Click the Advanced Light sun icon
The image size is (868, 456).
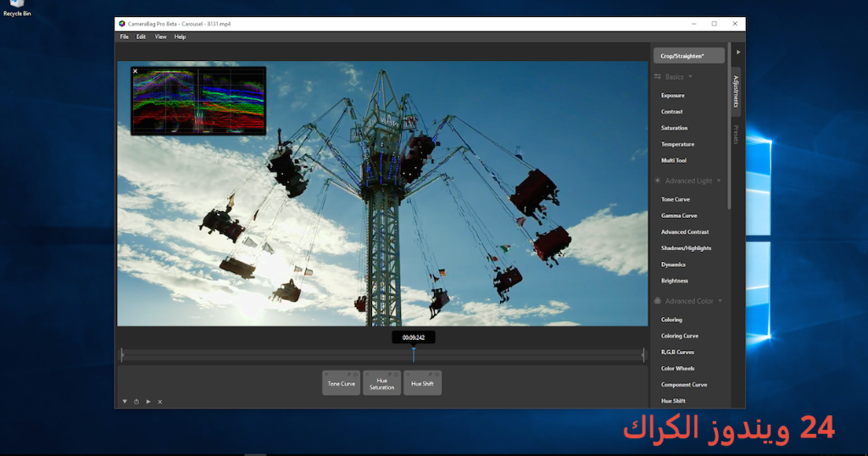657,181
